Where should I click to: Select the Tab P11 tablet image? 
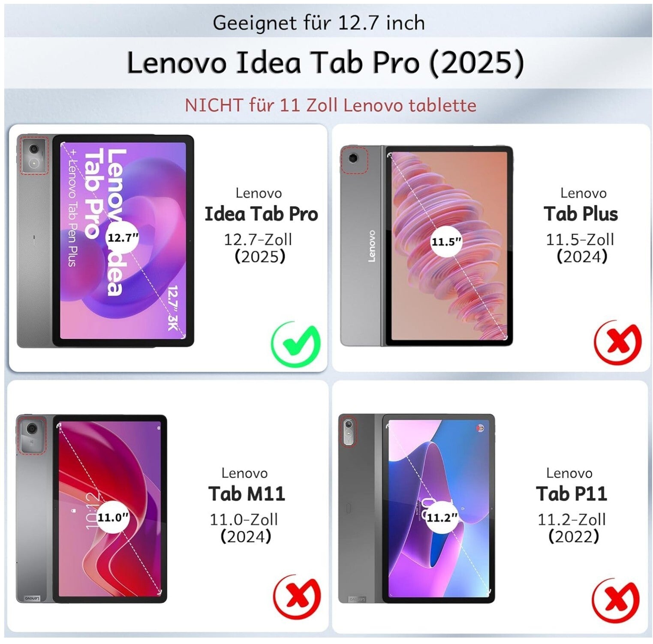pos(416,509)
